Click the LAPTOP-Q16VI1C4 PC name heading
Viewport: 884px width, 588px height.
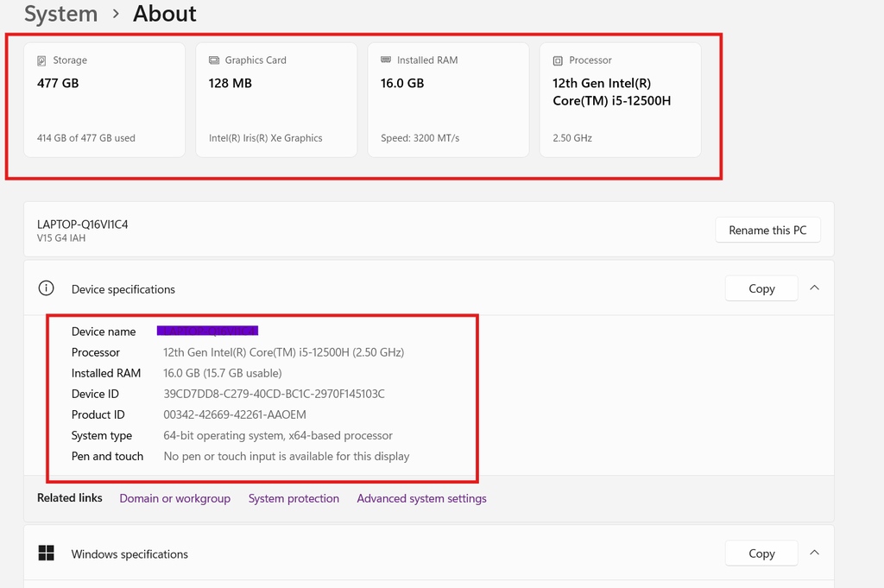point(82,224)
